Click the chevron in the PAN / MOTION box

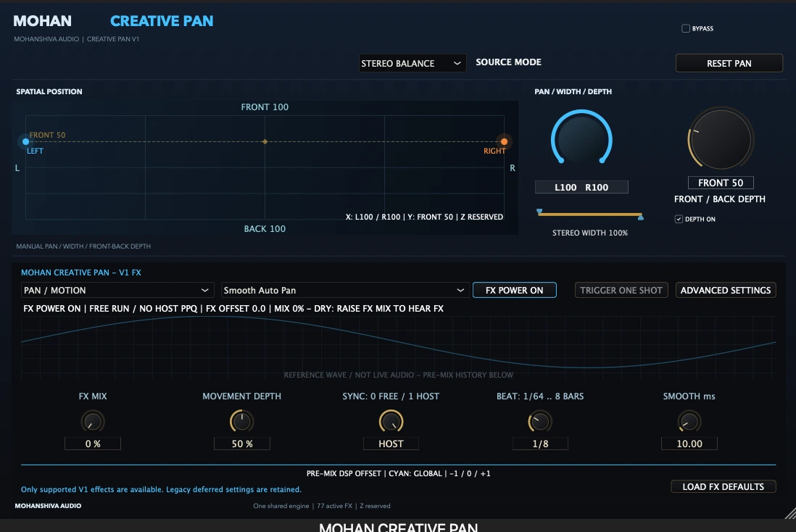point(204,290)
